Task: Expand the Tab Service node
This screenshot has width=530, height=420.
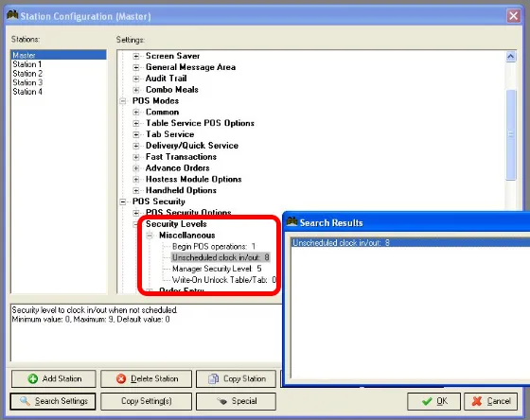Action: pyautogui.click(x=136, y=134)
